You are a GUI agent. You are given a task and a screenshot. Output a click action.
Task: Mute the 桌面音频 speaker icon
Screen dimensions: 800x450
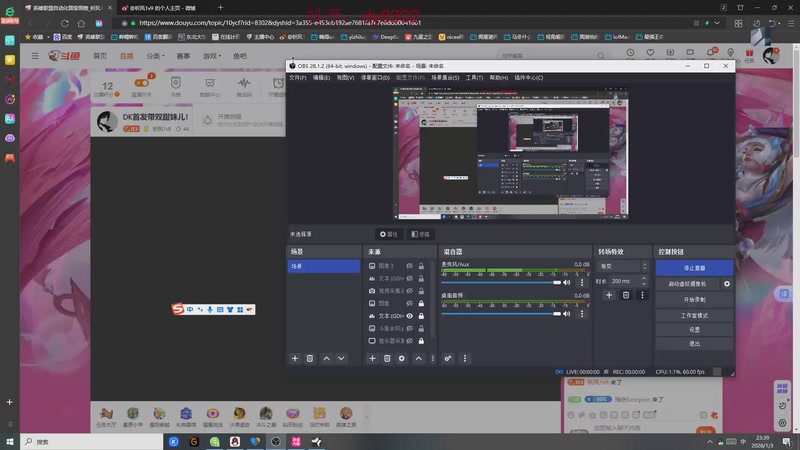coord(567,314)
